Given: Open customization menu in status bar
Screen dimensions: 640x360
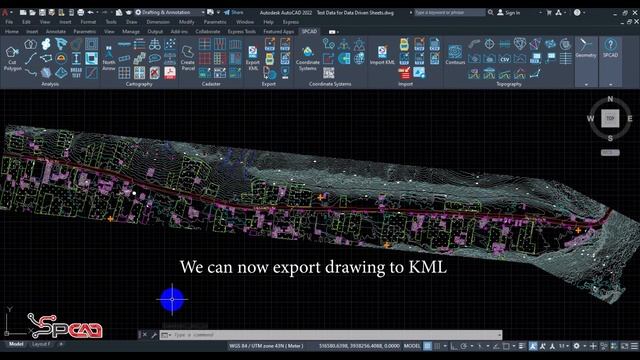Looking at the screenshot, I should coord(635,346).
